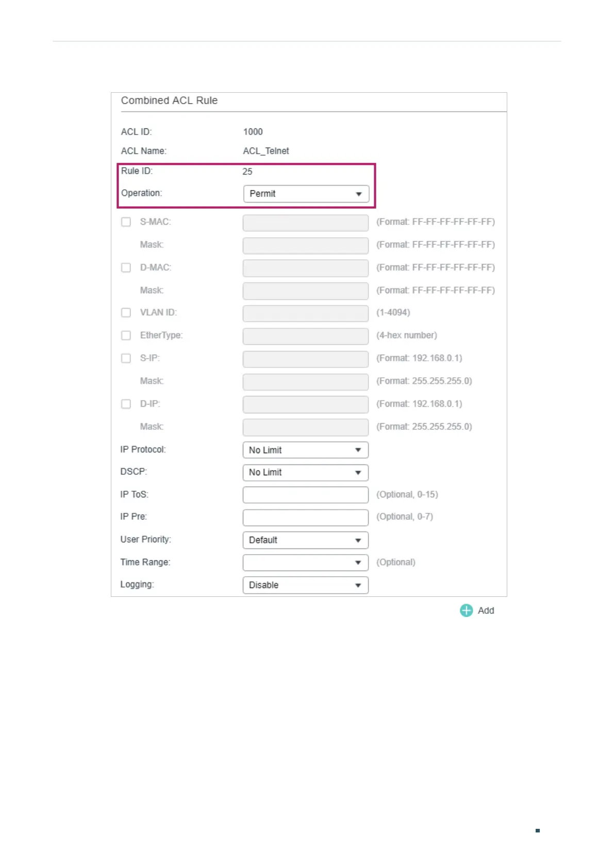
Task: Focus the IP Pre input field
Action: [x=306, y=518]
